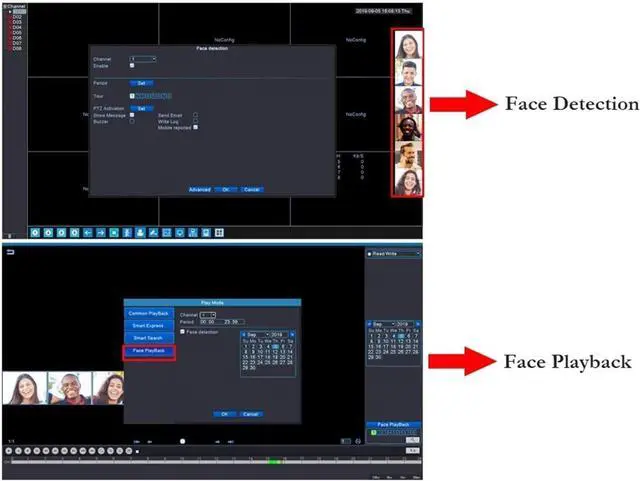Go to next month in Play Mode calendar
This screenshot has width=640, height=481.
292,334
